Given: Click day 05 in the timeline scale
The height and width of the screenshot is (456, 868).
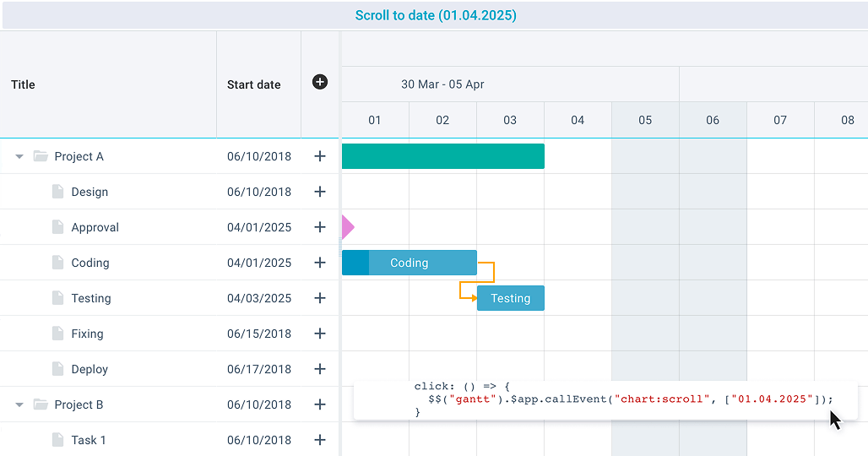Looking at the screenshot, I should click(645, 120).
